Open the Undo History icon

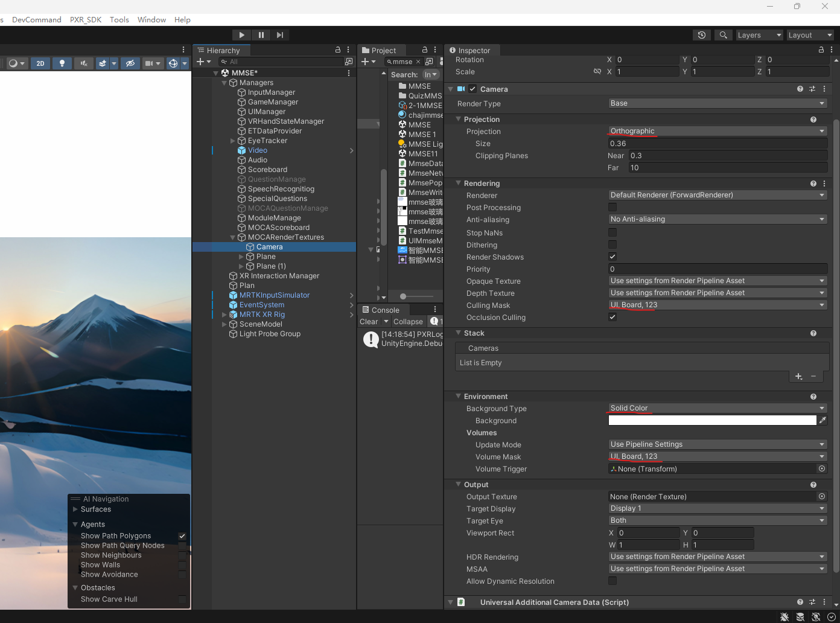702,35
